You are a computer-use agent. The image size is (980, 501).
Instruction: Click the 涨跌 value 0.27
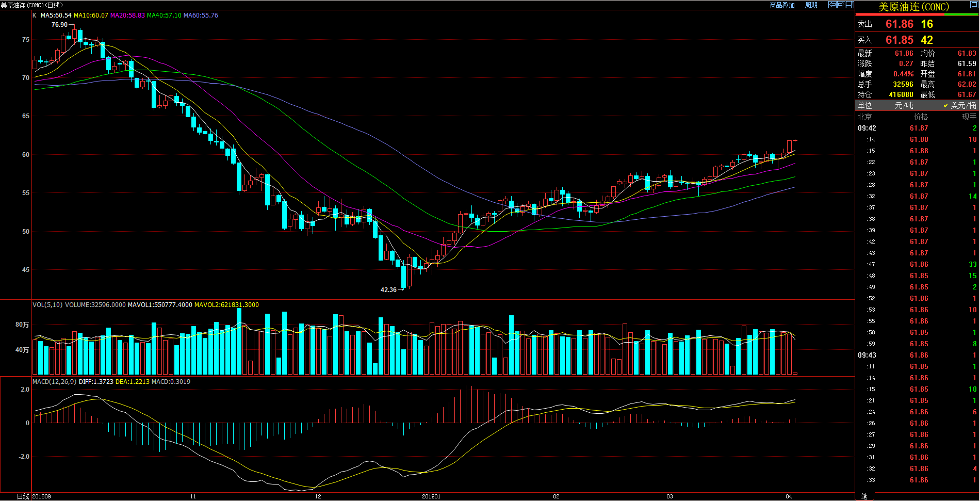pyautogui.click(x=906, y=64)
